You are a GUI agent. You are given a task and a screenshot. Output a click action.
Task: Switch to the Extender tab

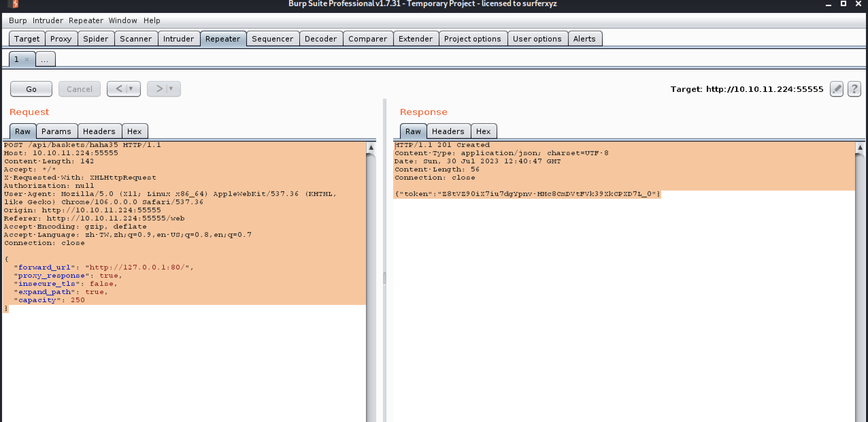pos(416,38)
